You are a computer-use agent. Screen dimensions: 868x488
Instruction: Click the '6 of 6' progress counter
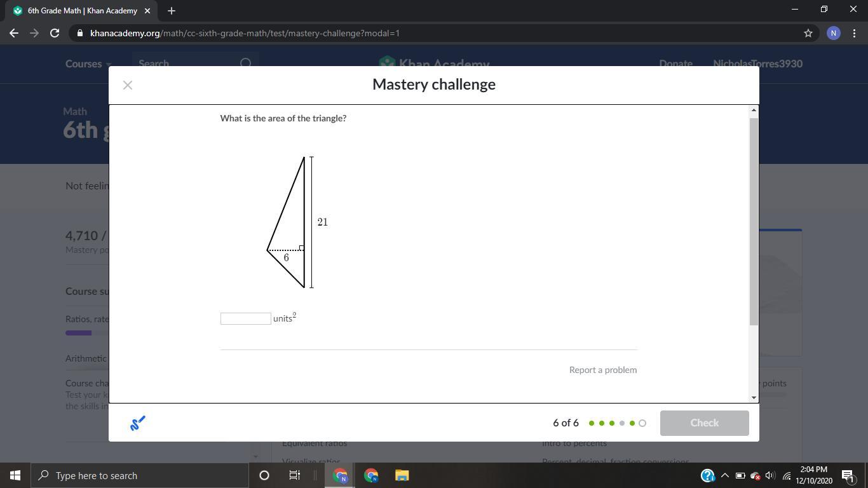point(566,423)
